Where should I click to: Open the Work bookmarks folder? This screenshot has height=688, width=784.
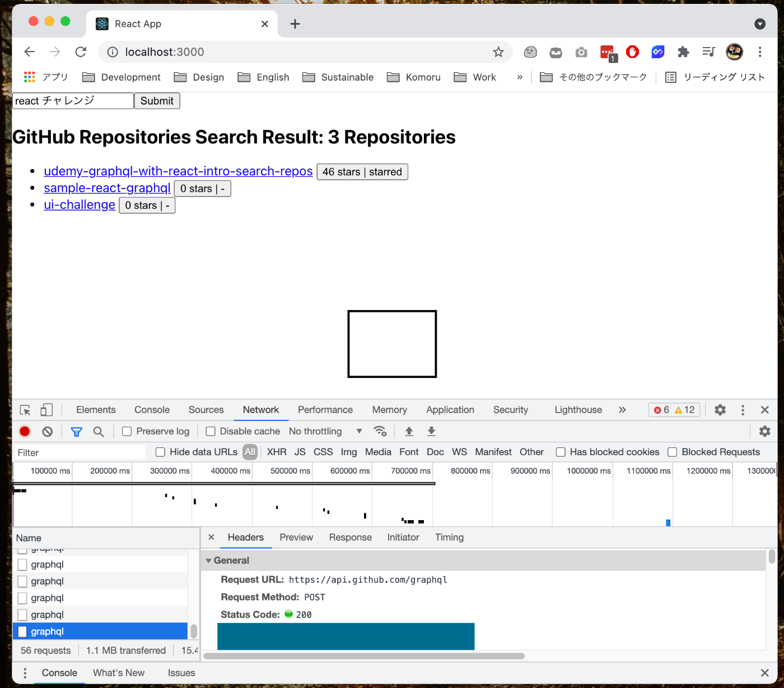click(x=475, y=77)
